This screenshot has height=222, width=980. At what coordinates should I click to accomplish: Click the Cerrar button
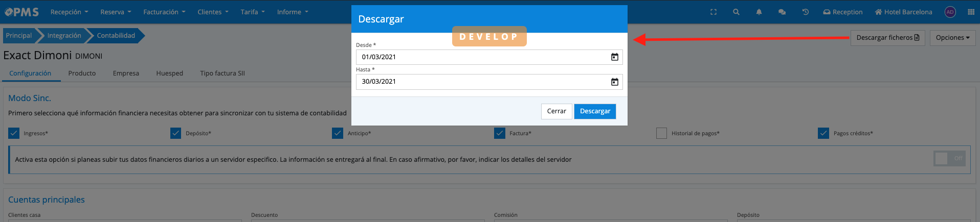(x=556, y=111)
